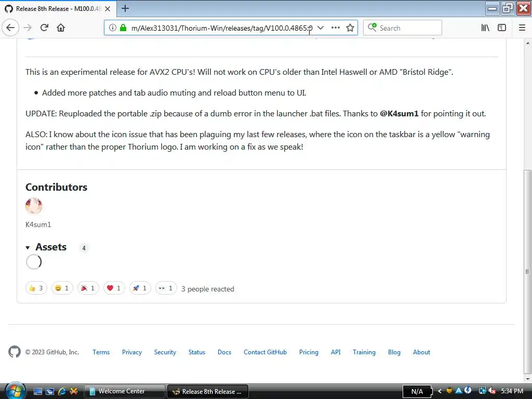
Task: Click the K4sum1 contributor avatar
Action: (34, 206)
